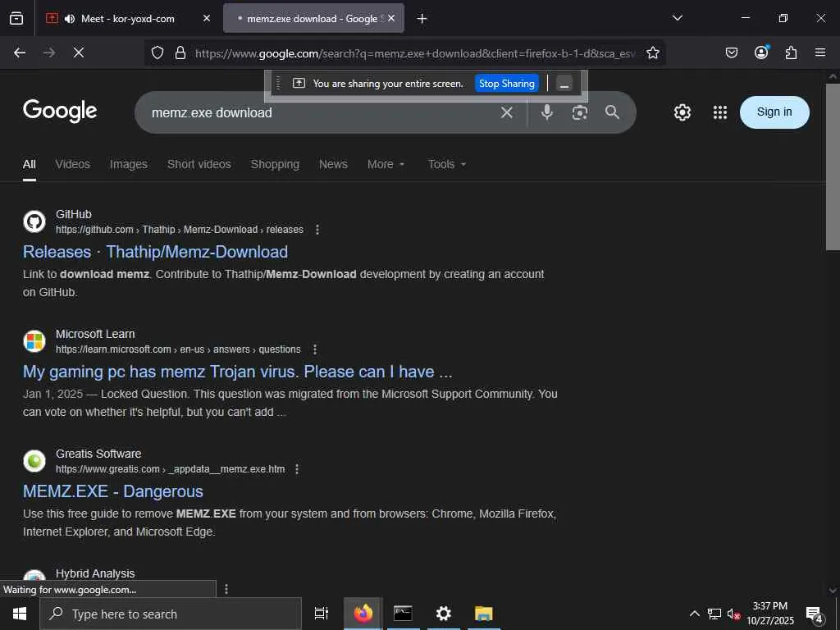Click the Microsoft Learn favicon
Screen dimensions: 840x630
[x=34, y=341]
